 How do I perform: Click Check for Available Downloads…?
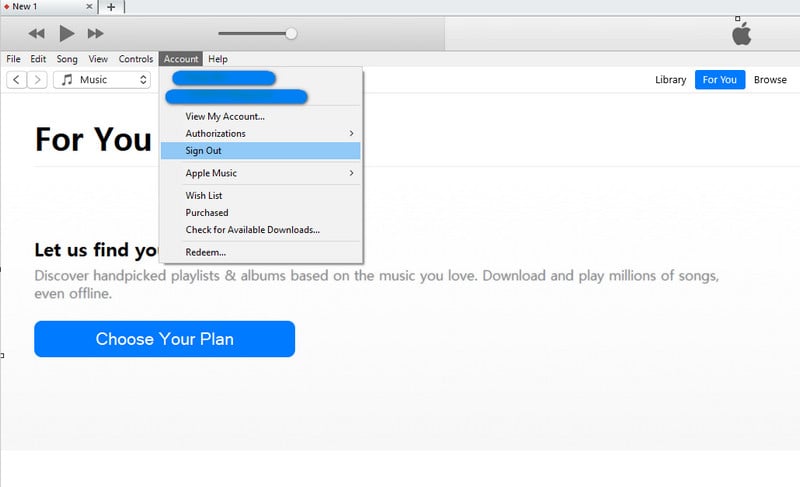coord(261,229)
